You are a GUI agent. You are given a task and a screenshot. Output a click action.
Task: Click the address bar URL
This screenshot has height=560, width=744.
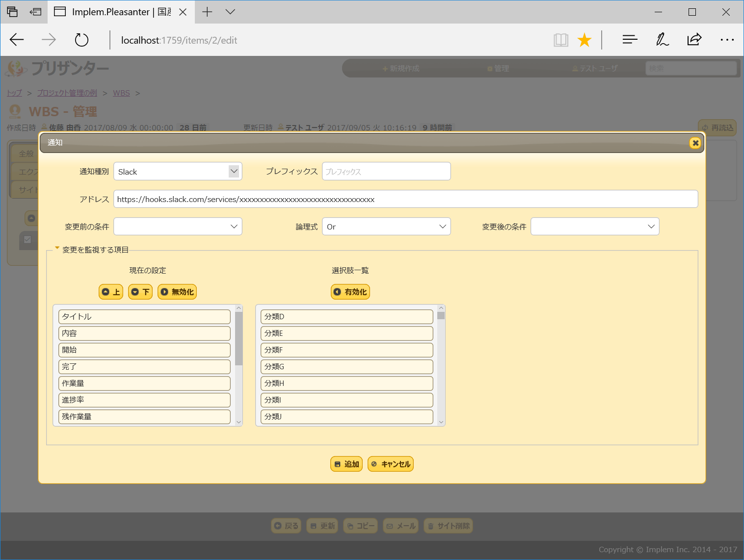(x=179, y=40)
